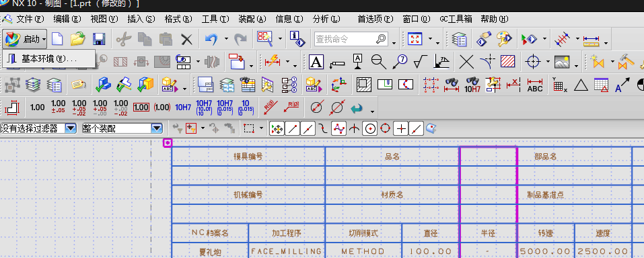
Task: Open dropdown beside rapid dimension icon
Action: point(287,62)
